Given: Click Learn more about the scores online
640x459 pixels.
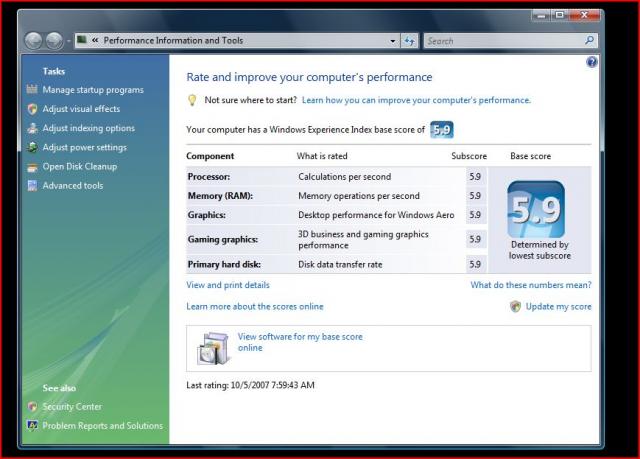Looking at the screenshot, I should pos(255,306).
